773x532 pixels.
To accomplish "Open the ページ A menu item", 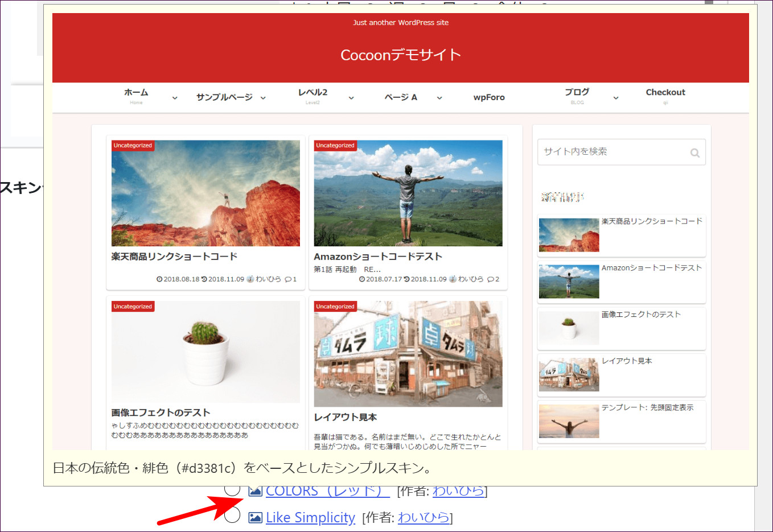I will (401, 97).
